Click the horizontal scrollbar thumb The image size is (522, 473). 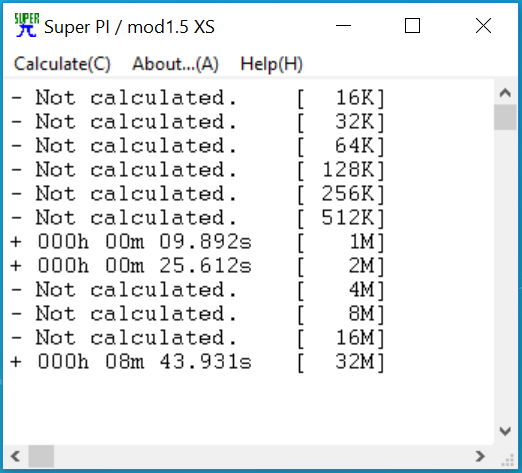point(41,456)
